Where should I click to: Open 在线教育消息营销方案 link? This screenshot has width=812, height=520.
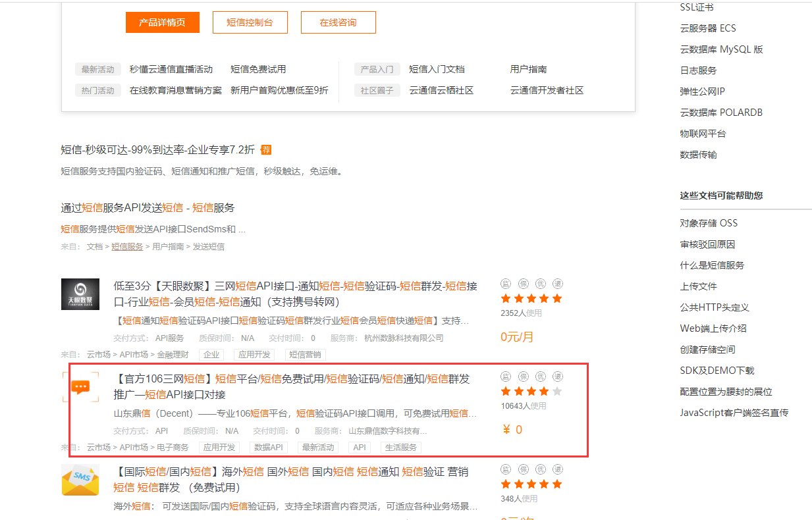176,90
